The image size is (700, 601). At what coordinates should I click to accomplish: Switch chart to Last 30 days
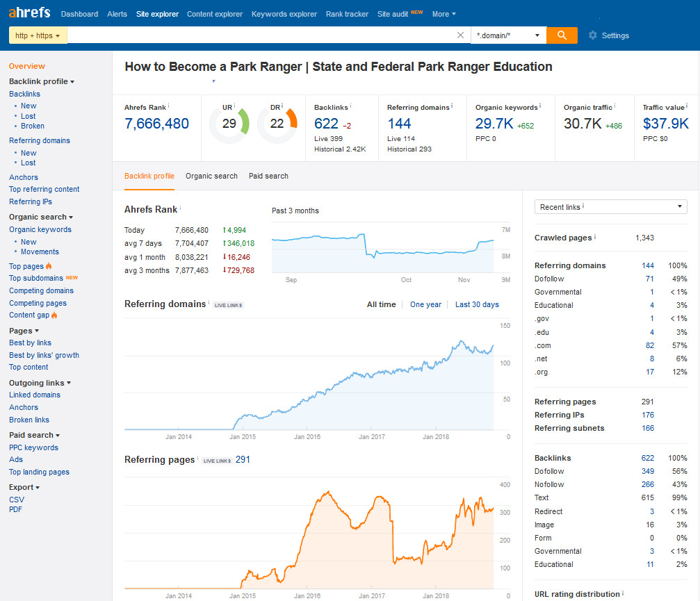[x=477, y=304]
